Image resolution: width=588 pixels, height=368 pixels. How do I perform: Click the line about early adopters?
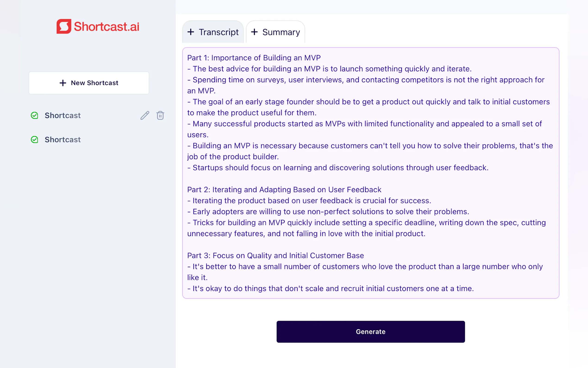tap(328, 212)
